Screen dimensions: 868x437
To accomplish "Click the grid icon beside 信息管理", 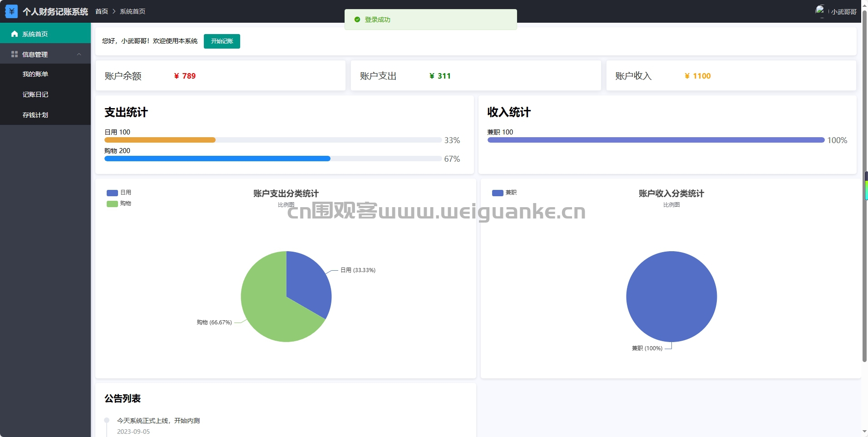I will (15, 54).
